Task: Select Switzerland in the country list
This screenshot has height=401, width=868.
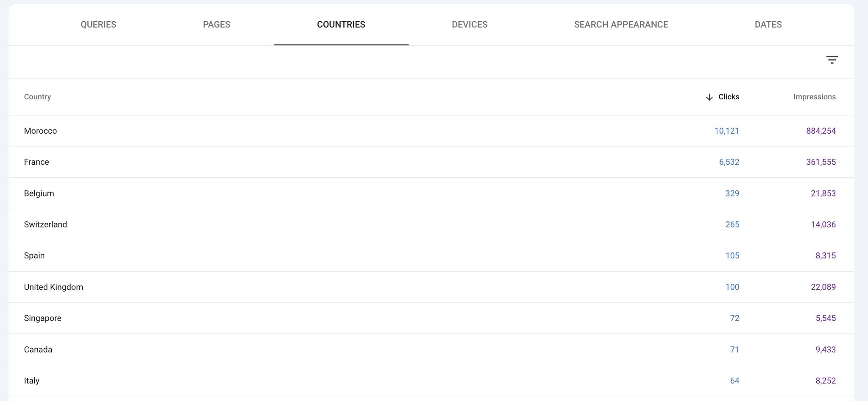Action: click(x=45, y=224)
